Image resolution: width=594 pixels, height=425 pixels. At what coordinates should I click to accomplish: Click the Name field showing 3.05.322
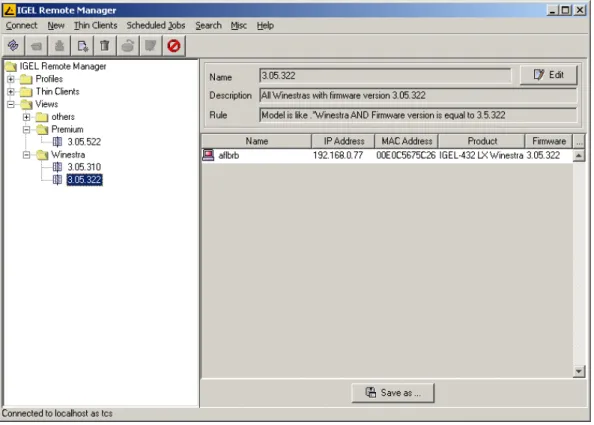click(385, 76)
